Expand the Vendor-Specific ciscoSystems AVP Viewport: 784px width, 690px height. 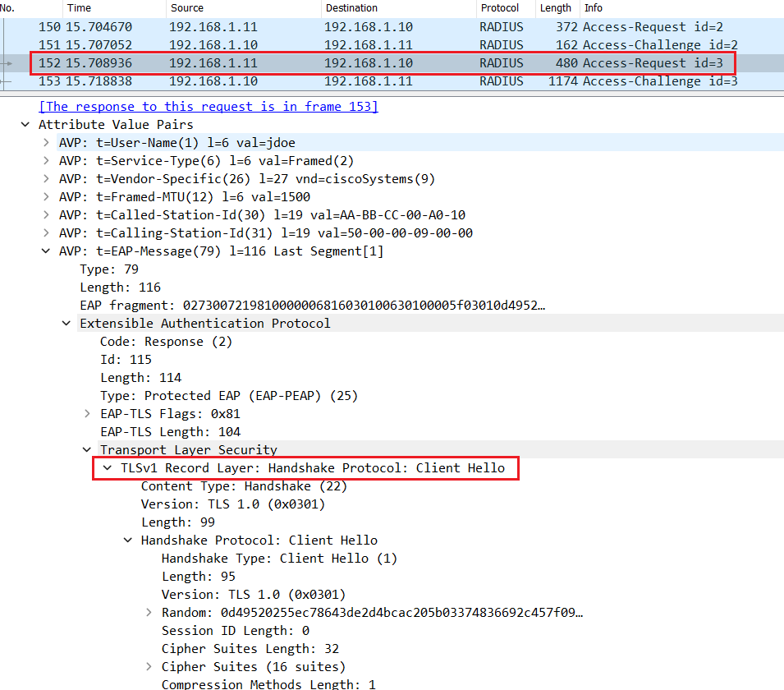(47, 178)
